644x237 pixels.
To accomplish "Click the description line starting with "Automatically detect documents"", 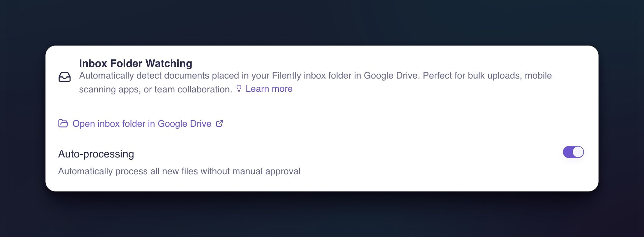I will 315,76.
